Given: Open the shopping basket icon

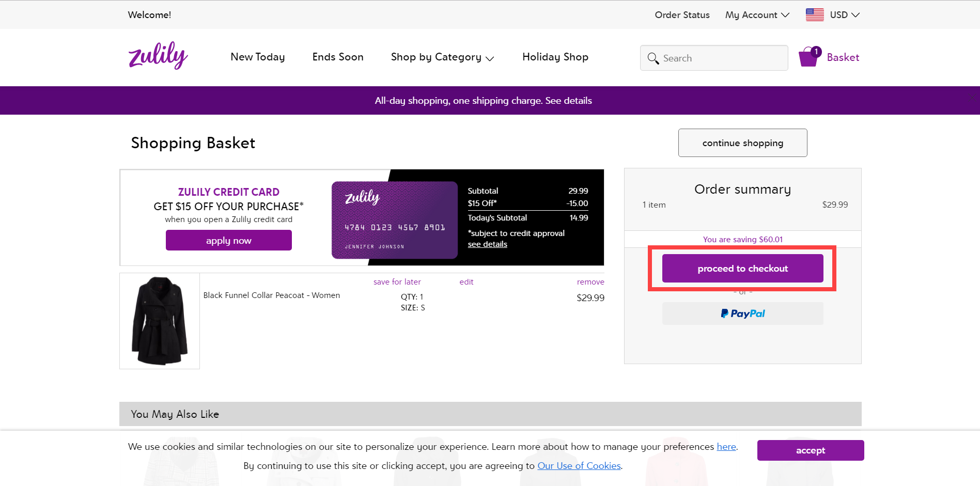Looking at the screenshot, I should click(x=809, y=57).
